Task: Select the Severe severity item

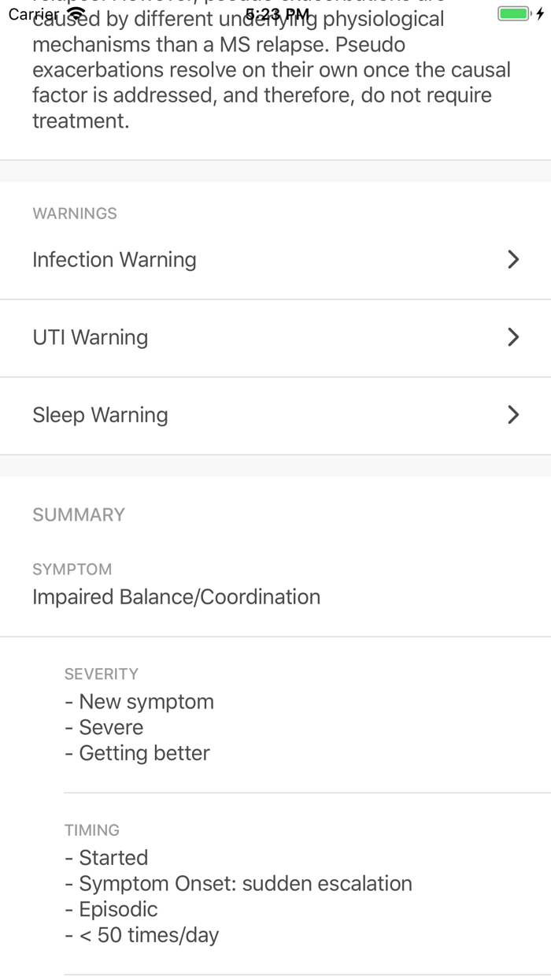Action: [110, 726]
